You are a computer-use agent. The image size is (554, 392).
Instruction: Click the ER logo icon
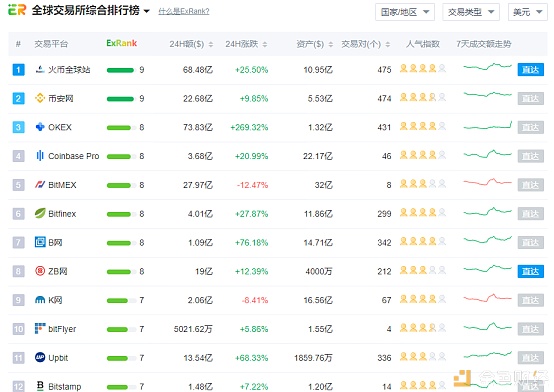[x=17, y=10]
